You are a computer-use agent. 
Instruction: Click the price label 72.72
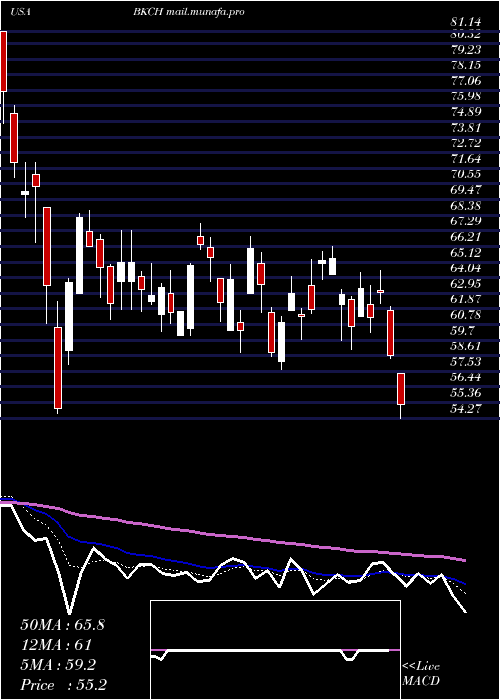(467, 143)
